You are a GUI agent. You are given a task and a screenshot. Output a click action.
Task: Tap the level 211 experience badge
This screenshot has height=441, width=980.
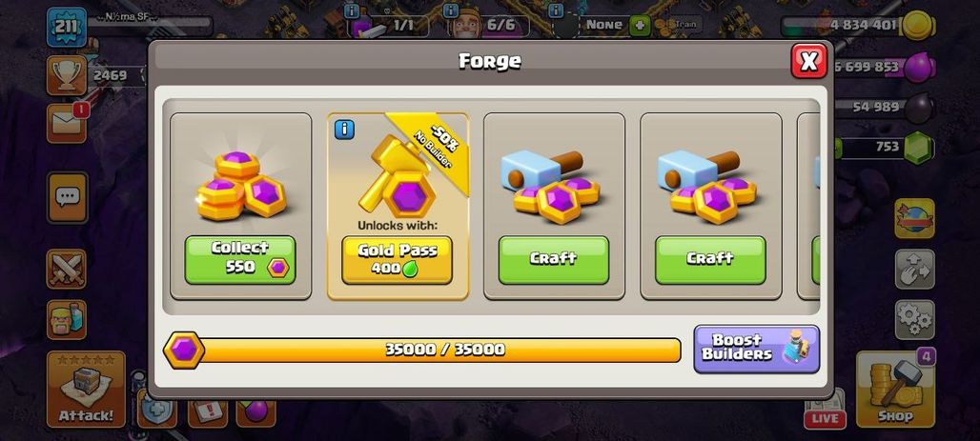click(66, 27)
